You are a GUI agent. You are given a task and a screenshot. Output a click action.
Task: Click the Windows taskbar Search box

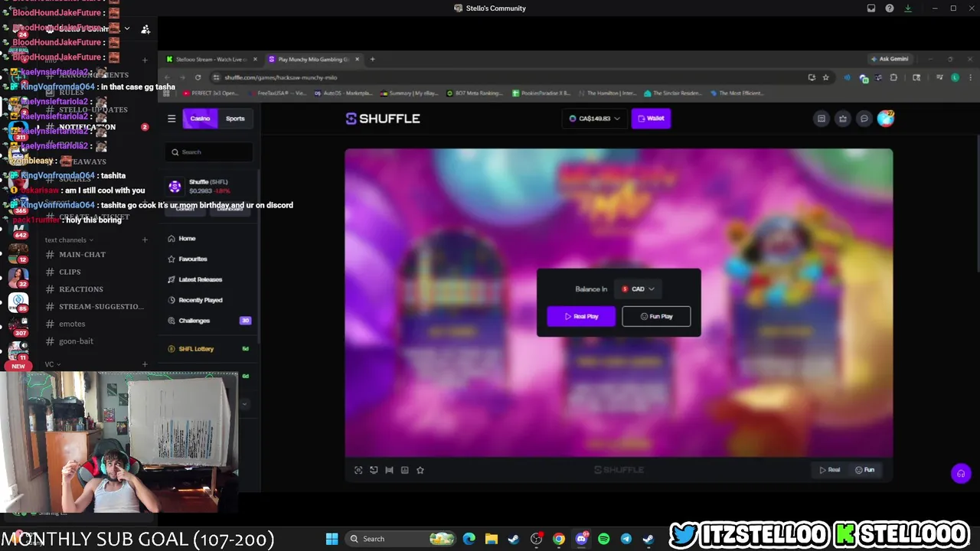click(x=400, y=539)
